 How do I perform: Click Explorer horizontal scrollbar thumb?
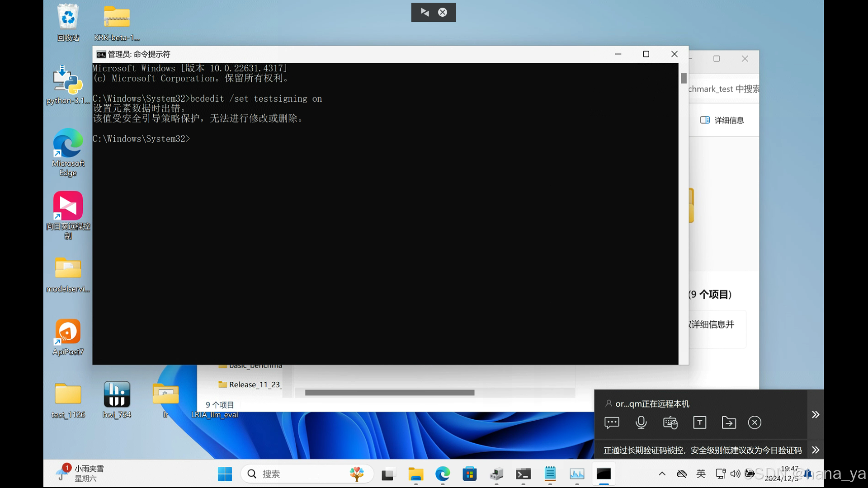[x=389, y=393]
